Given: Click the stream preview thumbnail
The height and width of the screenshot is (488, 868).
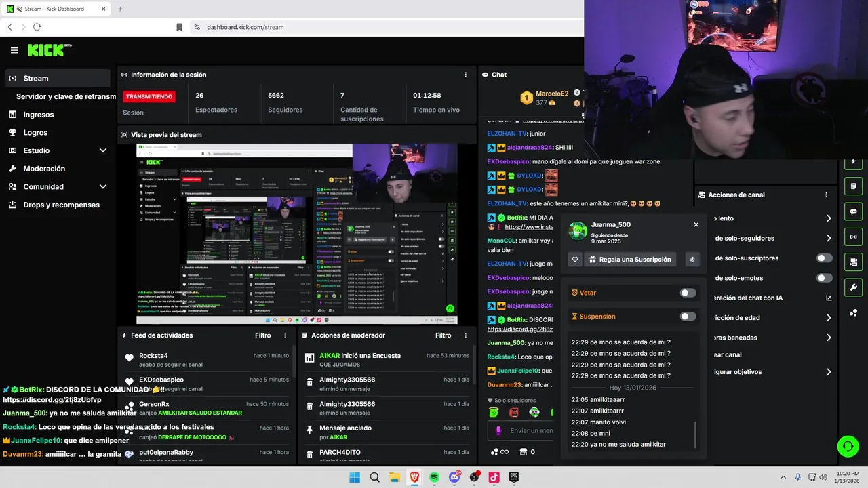Looking at the screenshot, I should [x=296, y=234].
